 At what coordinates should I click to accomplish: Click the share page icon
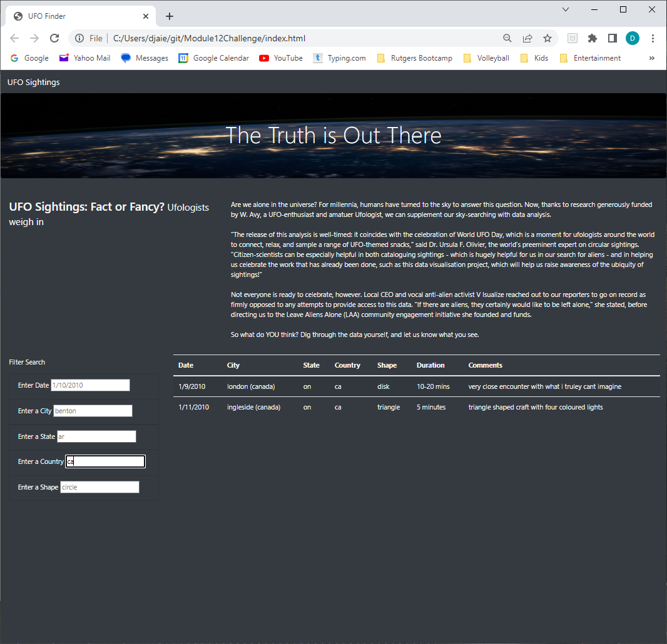click(x=527, y=38)
